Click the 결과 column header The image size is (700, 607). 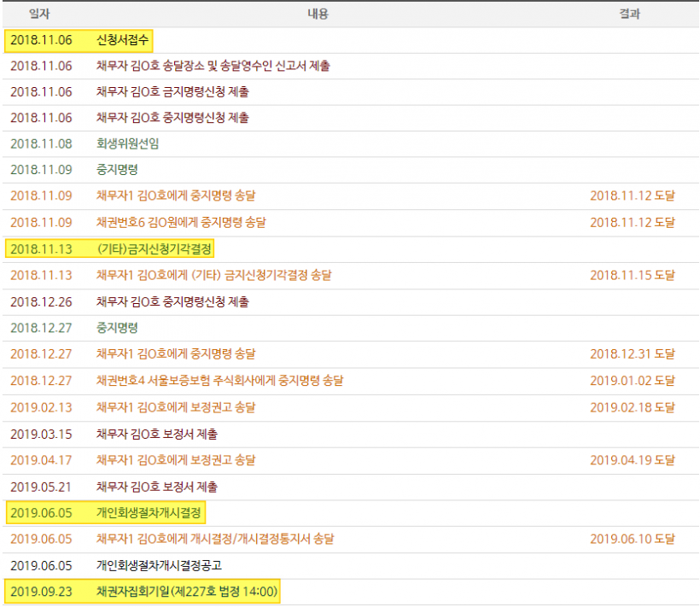click(629, 14)
